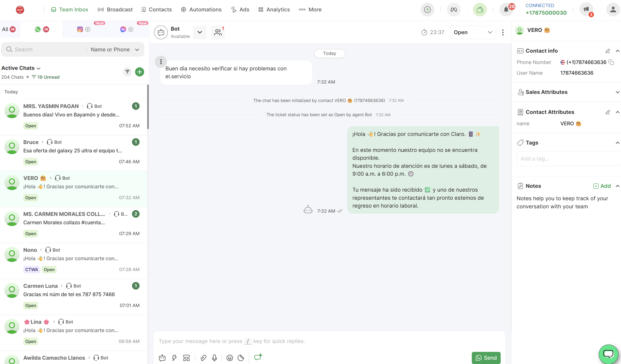
Task: Collapse the Tags section
Action: [617, 143]
